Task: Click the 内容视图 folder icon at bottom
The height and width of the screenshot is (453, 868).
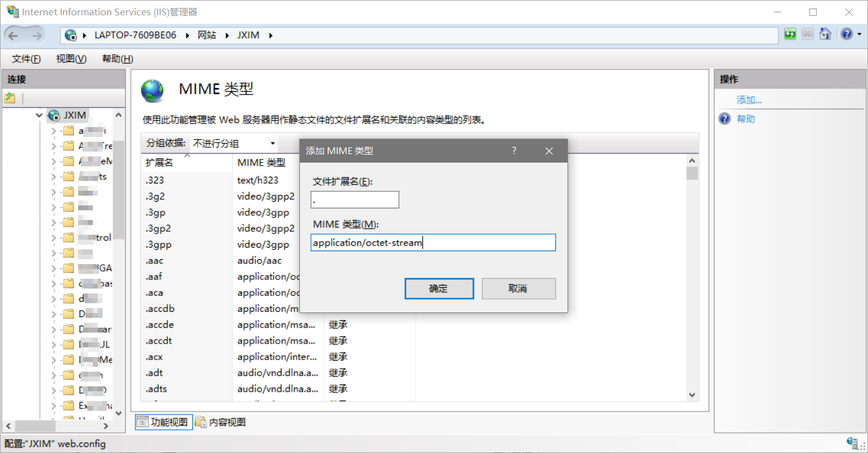Action: (200, 422)
